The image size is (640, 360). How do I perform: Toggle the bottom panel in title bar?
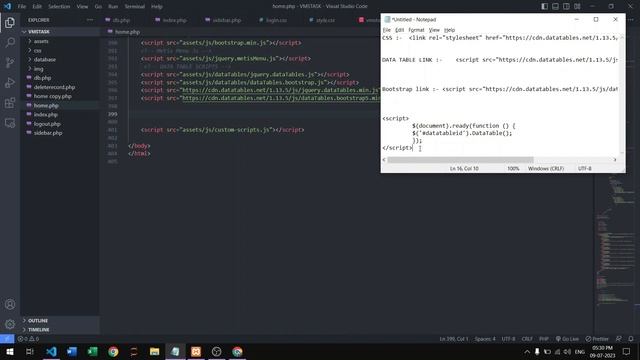click(556, 6)
